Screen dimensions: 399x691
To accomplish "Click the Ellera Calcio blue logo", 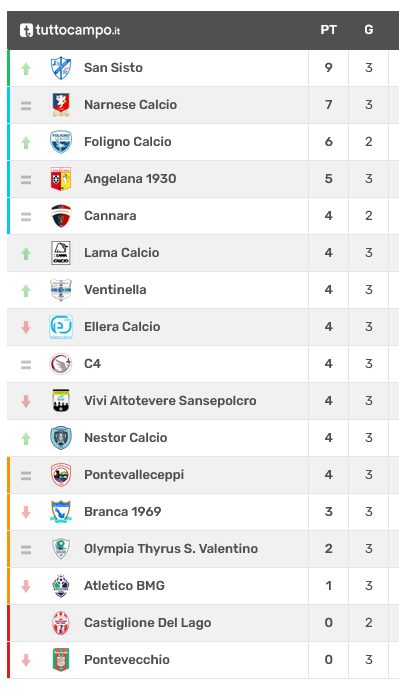I will click(61, 327).
